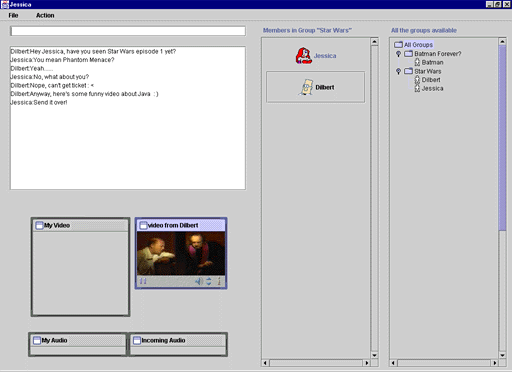Open the File menu
This screenshot has width=512, height=372.
click(13, 15)
